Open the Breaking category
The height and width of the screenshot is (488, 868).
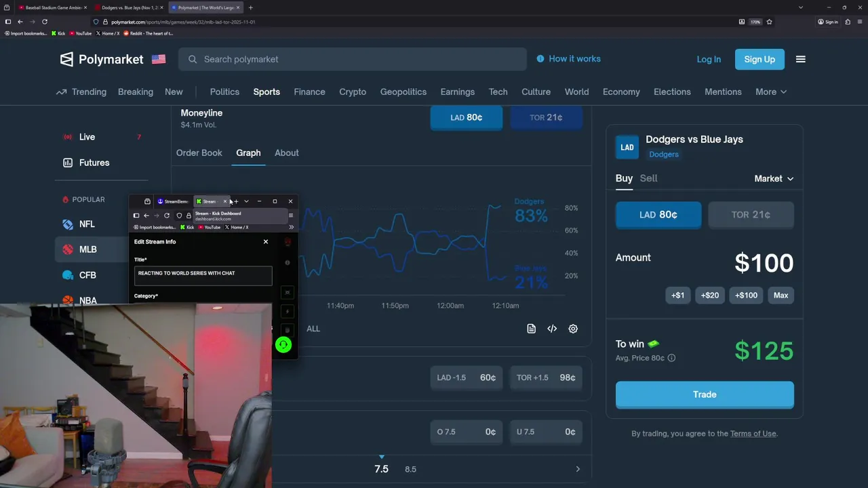coord(136,91)
